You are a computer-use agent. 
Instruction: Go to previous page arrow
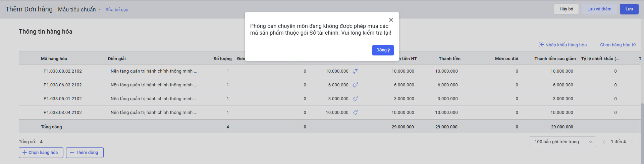[x=604, y=142]
